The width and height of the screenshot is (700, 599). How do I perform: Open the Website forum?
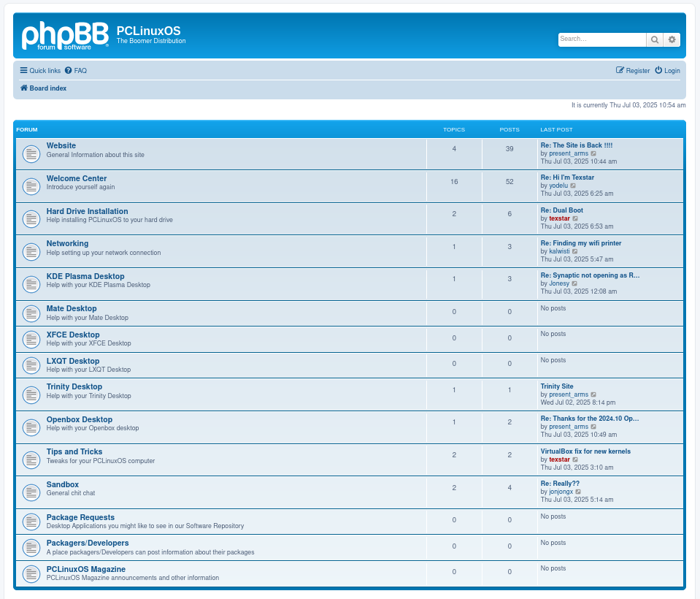point(61,145)
